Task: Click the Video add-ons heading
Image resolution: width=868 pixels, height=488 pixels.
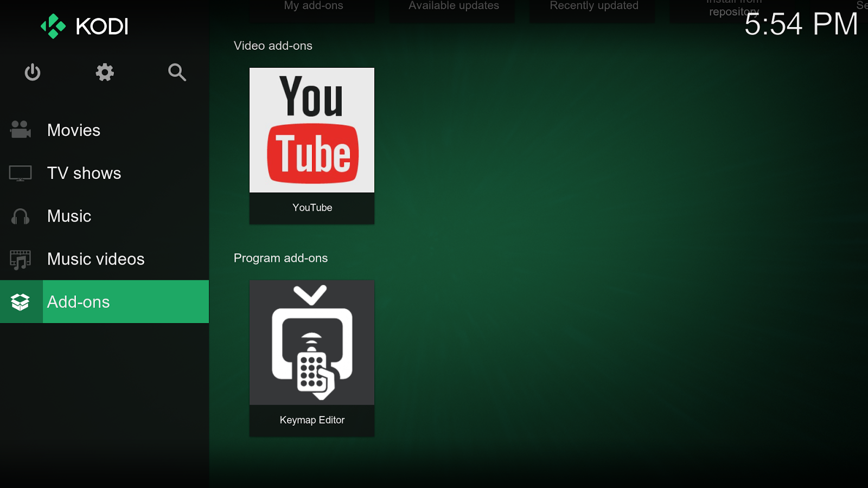Action: [273, 46]
